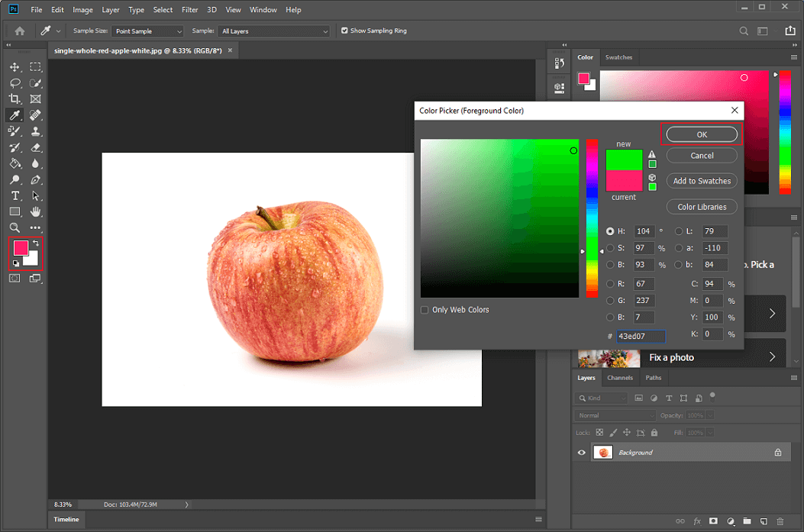The height and width of the screenshot is (532, 804).
Task: Open the Filter menu
Action: [x=189, y=9]
